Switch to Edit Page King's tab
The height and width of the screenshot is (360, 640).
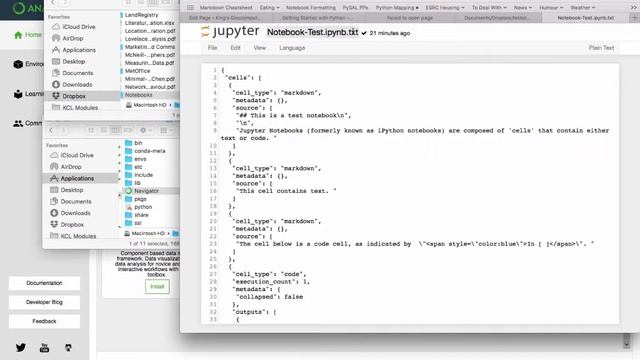(225, 18)
